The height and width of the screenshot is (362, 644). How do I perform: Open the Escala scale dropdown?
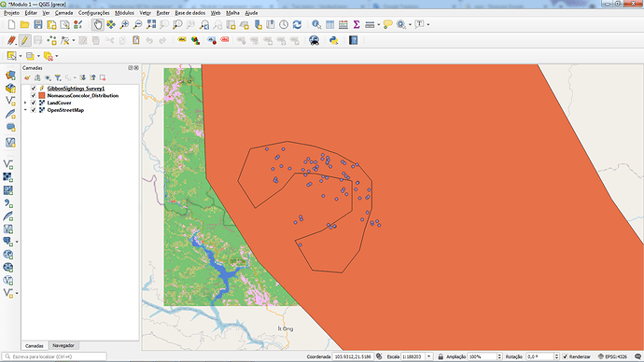point(428,356)
